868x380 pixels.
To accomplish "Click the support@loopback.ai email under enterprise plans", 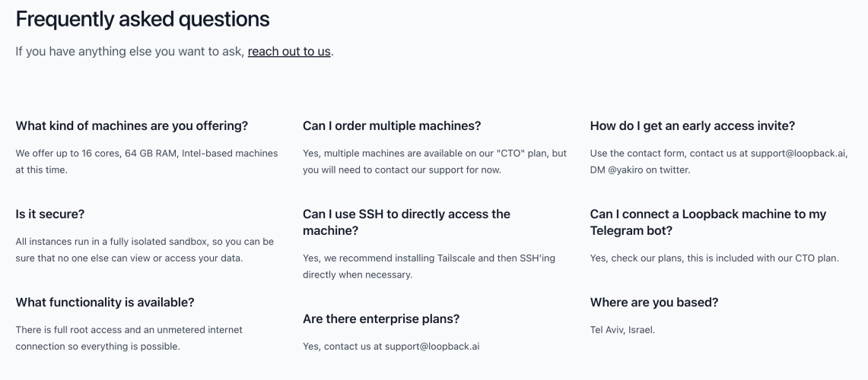I will pyautogui.click(x=432, y=347).
